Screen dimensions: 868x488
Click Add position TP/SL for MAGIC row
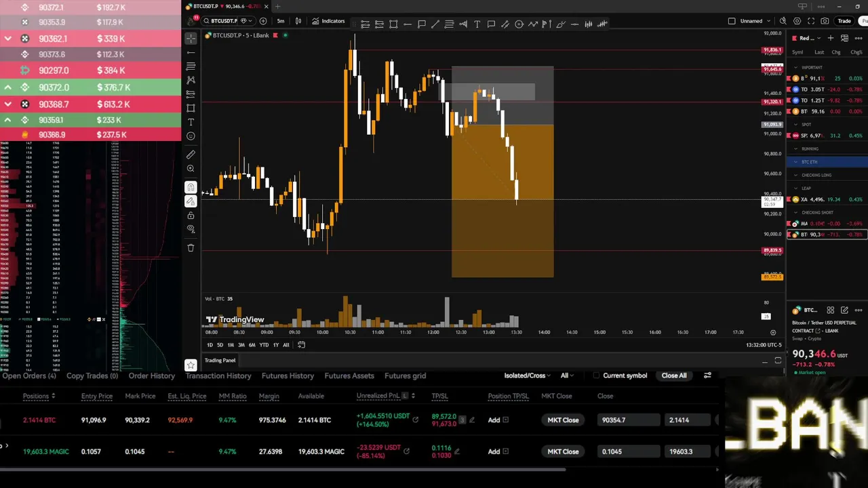(x=498, y=451)
